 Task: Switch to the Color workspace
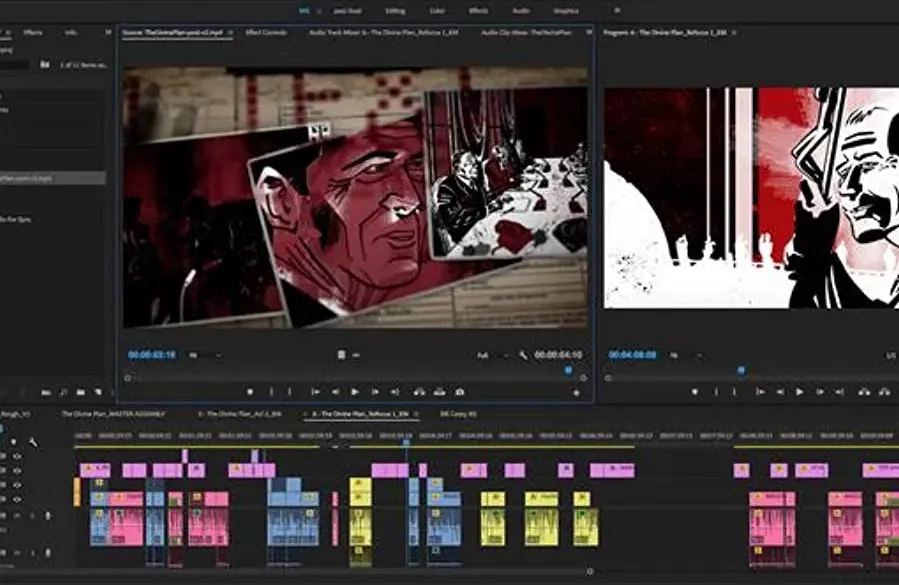tap(437, 10)
